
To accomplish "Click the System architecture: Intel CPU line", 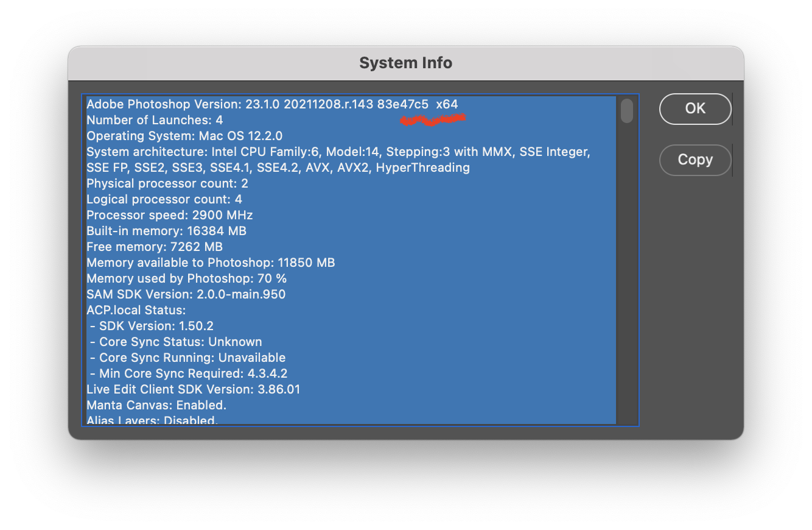I will tap(338, 152).
